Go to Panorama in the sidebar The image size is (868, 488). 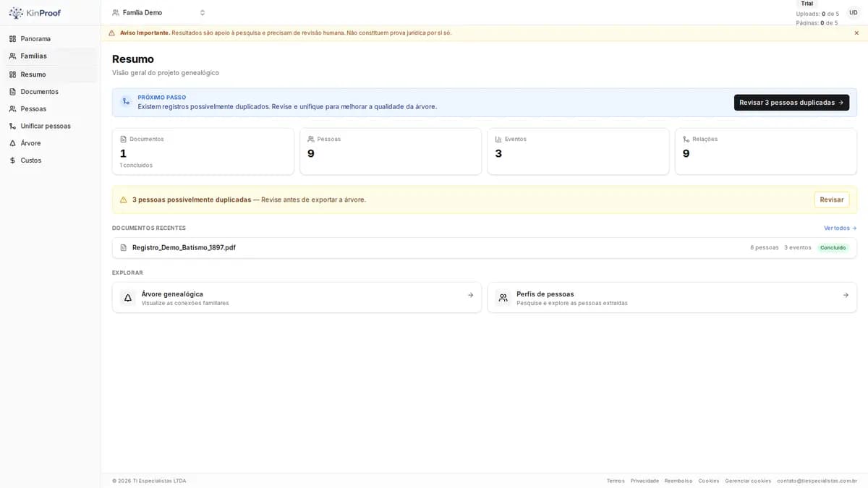(51, 39)
